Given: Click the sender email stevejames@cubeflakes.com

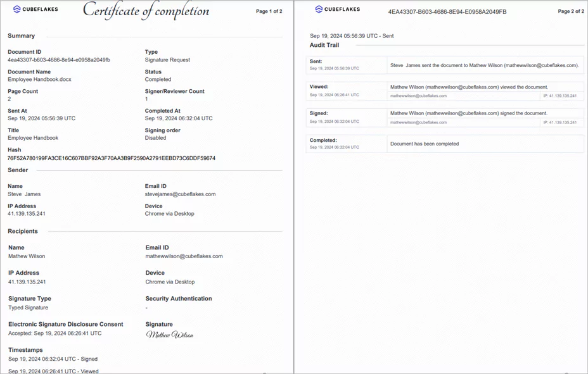Looking at the screenshot, I should point(180,194).
